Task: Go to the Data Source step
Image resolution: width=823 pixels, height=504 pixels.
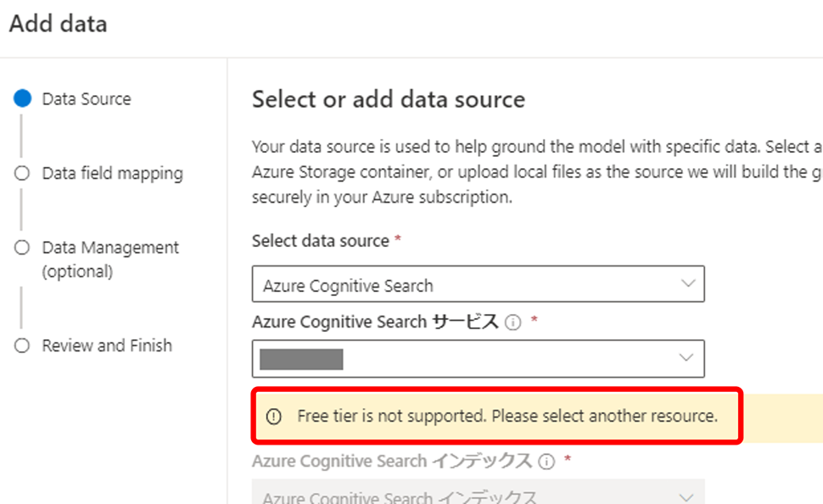Action: coord(87,99)
